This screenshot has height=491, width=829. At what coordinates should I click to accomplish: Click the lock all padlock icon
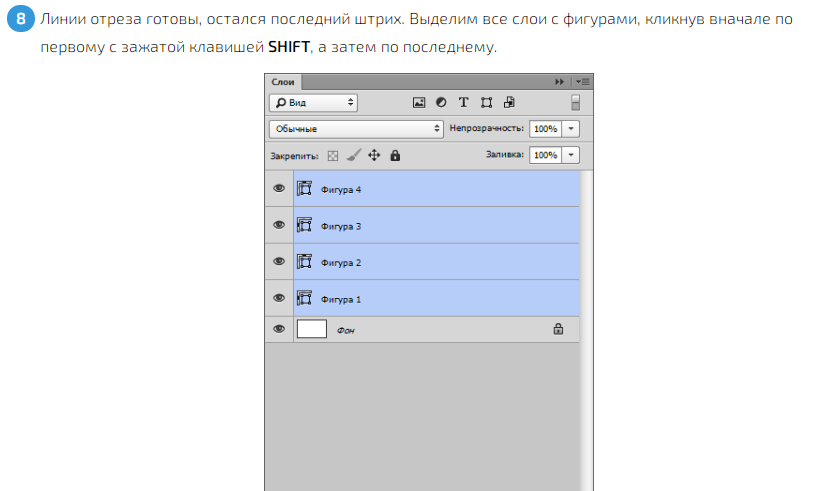coord(395,156)
